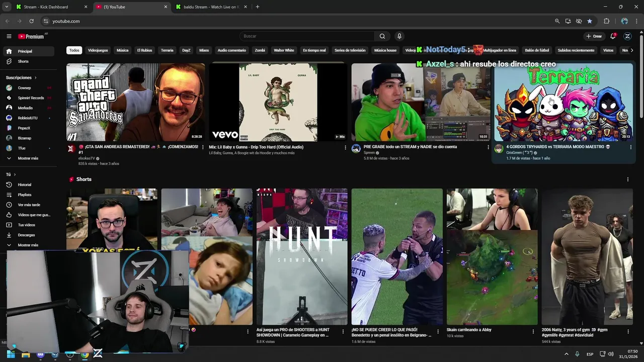The width and height of the screenshot is (644, 362).
Task: Switch to baldu Stream browser tab
Action: coord(212,7)
